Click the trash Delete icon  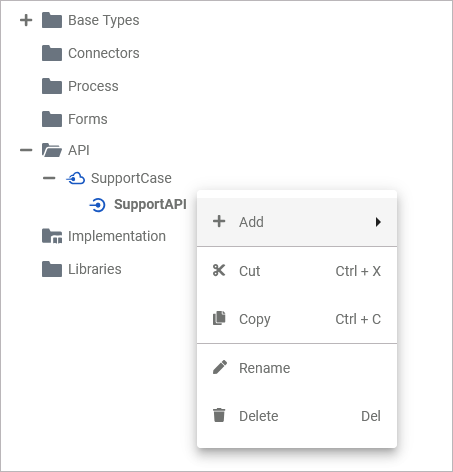pyautogui.click(x=219, y=415)
